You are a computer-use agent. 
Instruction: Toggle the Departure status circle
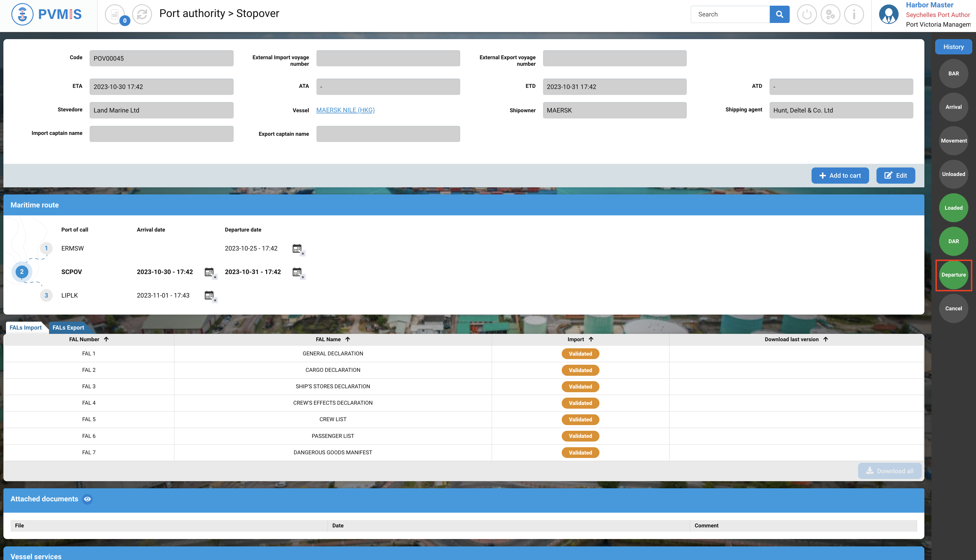tap(953, 275)
